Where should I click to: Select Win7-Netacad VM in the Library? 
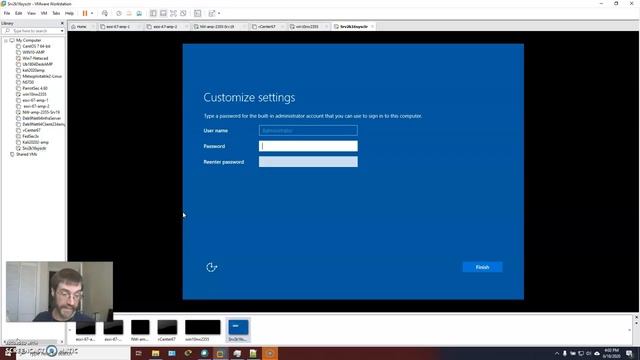click(x=35, y=58)
